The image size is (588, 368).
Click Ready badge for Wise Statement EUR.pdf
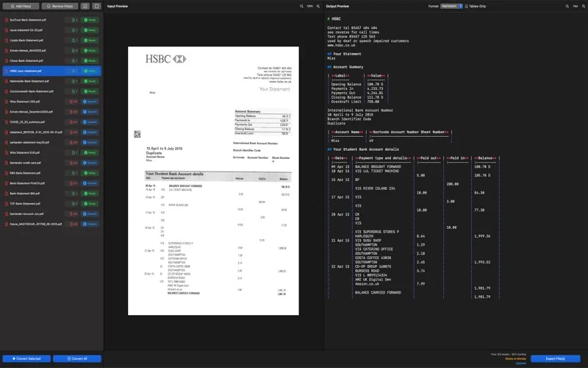click(x=90, y=152)
